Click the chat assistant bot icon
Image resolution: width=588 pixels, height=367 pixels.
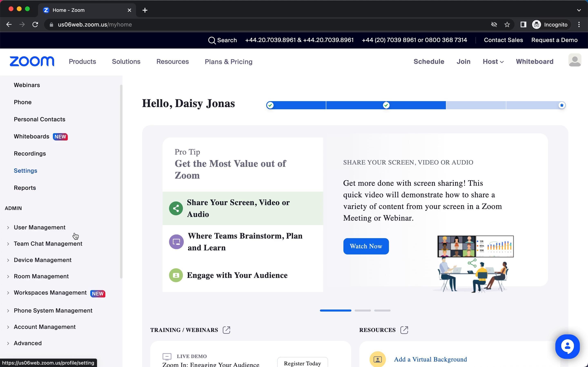(x=567, y=346)
